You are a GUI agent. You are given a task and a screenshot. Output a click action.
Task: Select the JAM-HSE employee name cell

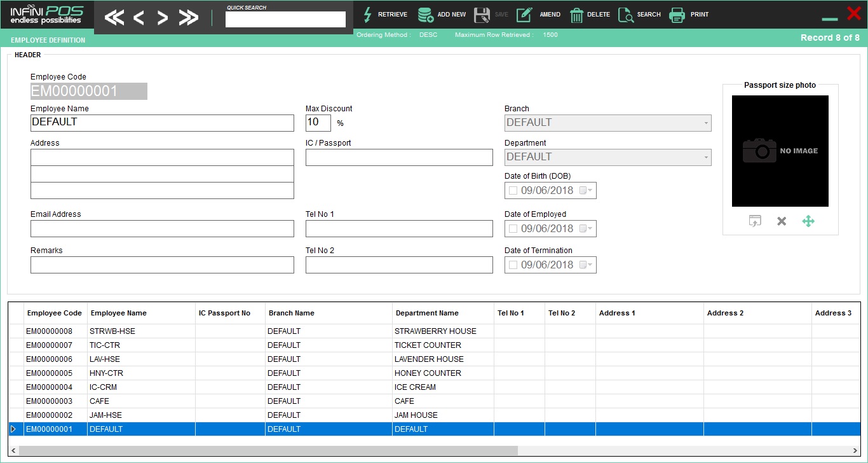(x=141, y=415)
